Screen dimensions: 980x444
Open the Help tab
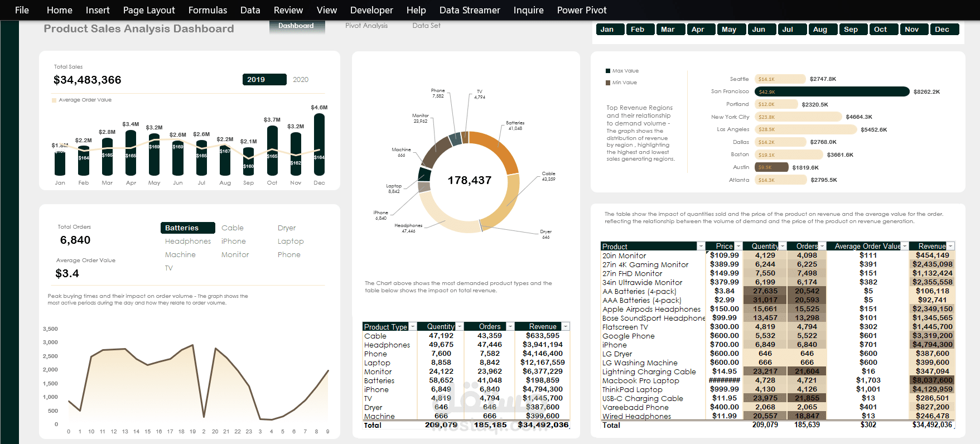tap(416, 10)
